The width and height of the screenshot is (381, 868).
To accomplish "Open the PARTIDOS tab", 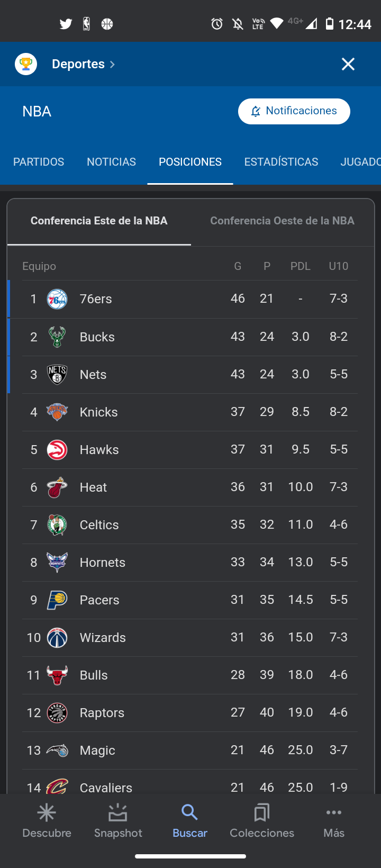I will (39, 162).
